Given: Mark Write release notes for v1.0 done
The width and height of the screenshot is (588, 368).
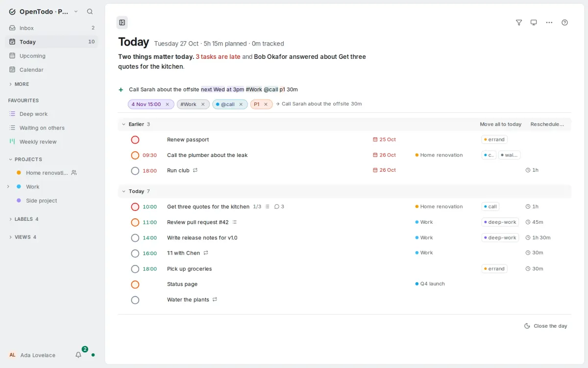Looking at the screenshot, I should click(x=135, y=238).
